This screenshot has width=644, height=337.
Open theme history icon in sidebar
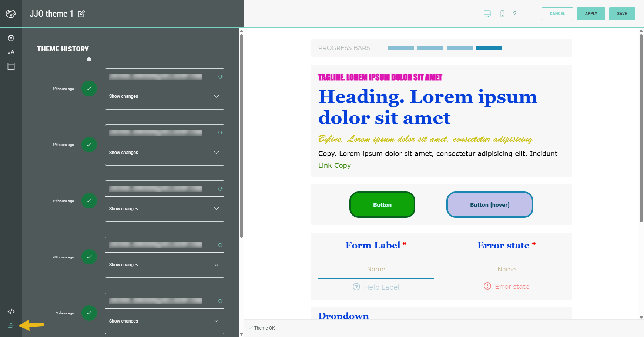pos(11,326)
